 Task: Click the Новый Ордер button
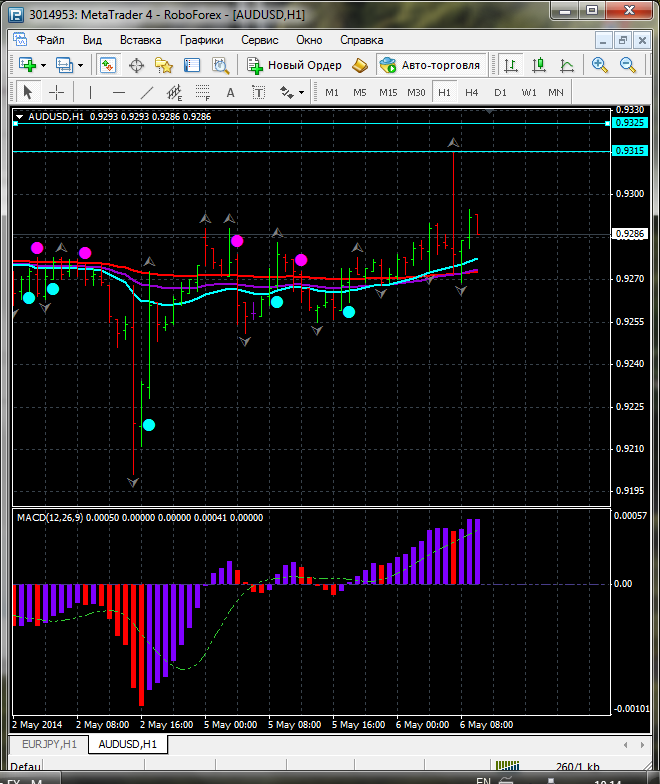(x=296, y=65)
